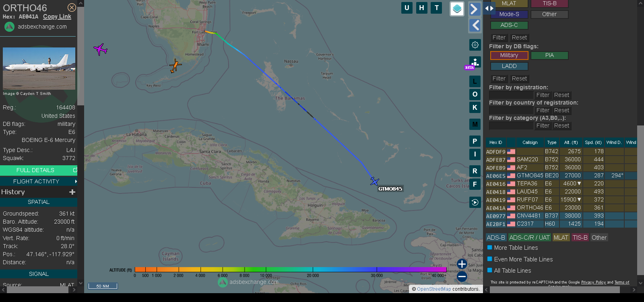This screenshot has height=302, width=644.
Task: Click the registration filter input field
Action: (511, 95)
